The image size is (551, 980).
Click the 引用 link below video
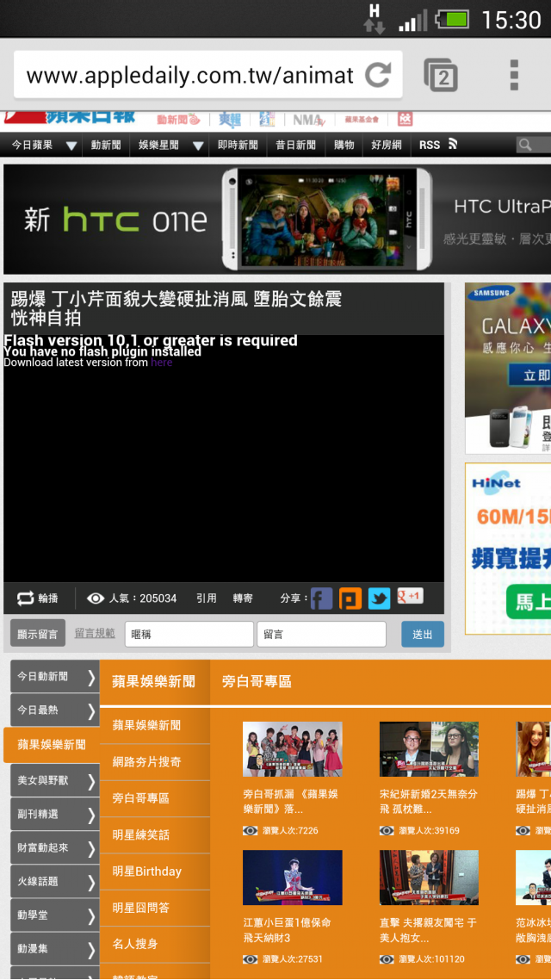(206, 599)
